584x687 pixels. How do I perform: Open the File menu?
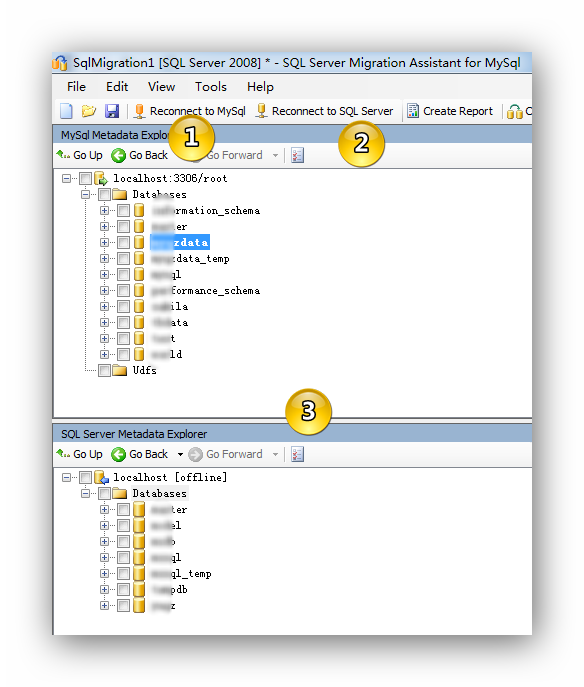coord(76,87)
